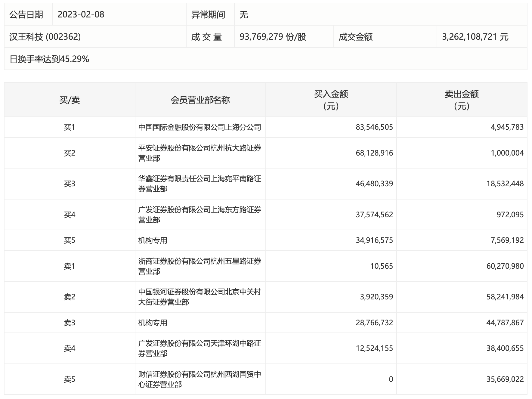This screenshot has width=532, height=399.
Task: Click buy amount 3,920,359
Action: (376, 297)
